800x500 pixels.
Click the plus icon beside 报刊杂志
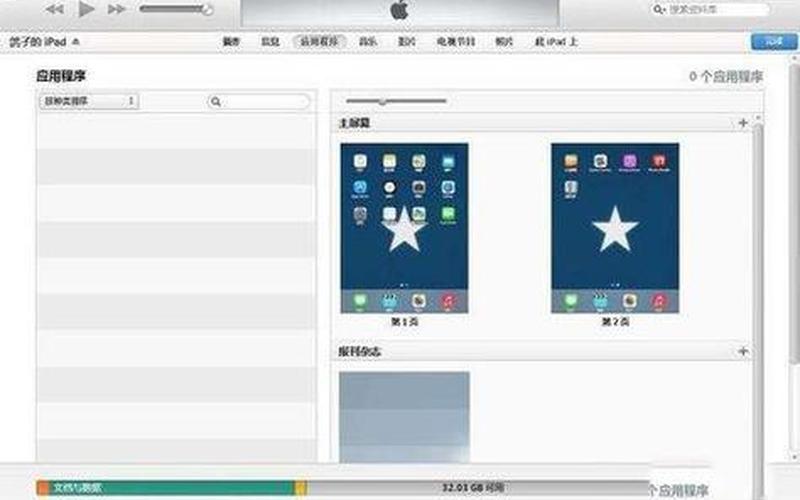743,351
